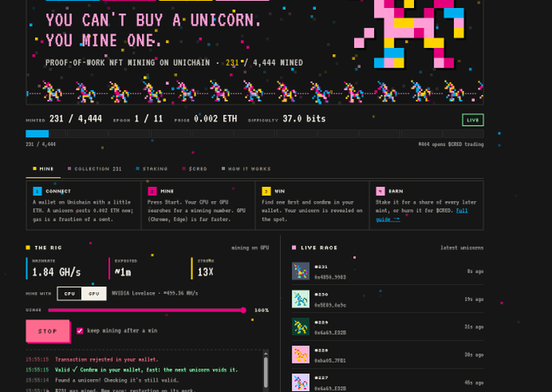Screen dimensions: 552x392
Task: Click the difficulty value 37.0 bits
Action: point(304,119)
